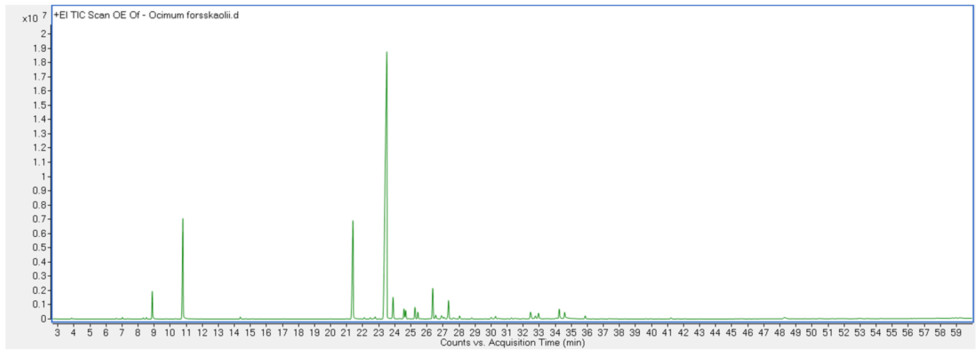The width and height of the screenshot is (980, 355).
Task: Click the 59 minute tick on the x-axis
Action: point(956,332)
